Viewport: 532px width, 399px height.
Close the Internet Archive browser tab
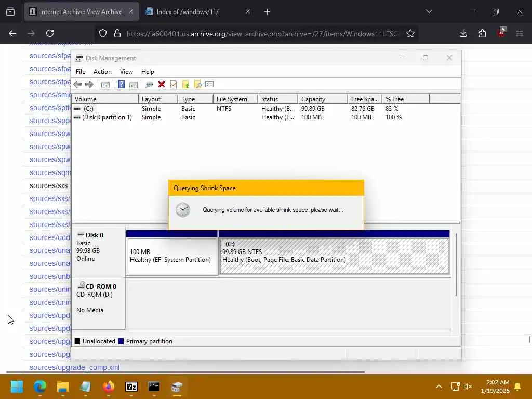(131, 11)
